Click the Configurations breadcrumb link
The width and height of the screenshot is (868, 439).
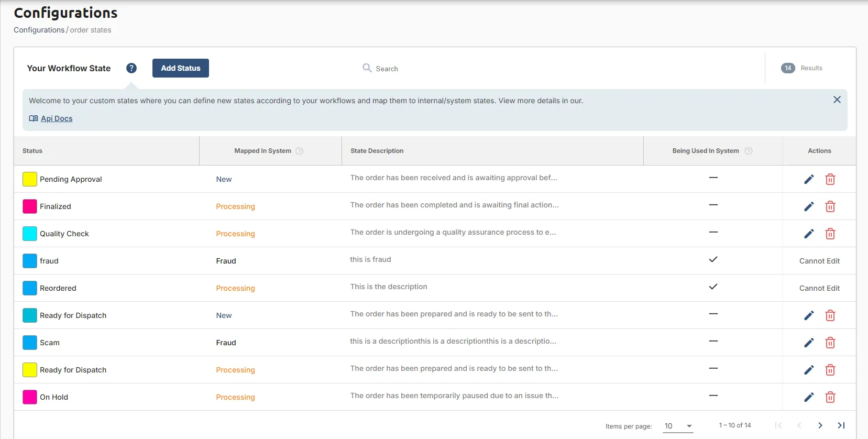[x=39, y=30]
